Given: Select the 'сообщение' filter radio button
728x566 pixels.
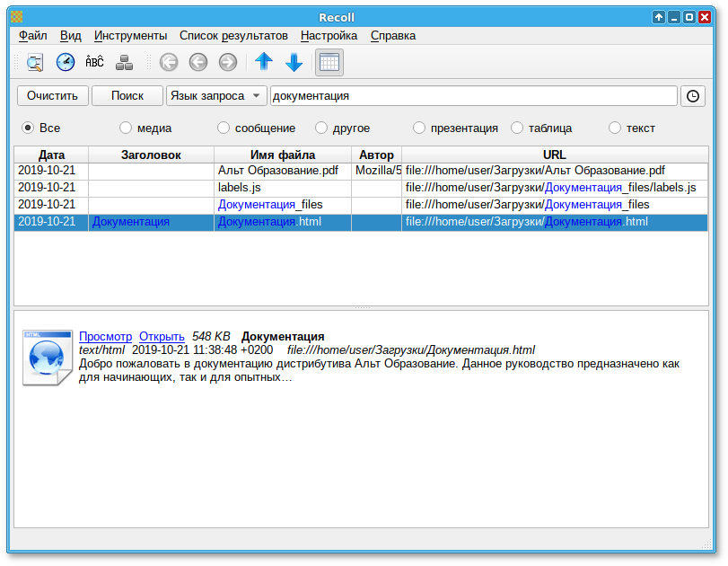Looking at the screenshot, I should [x=224, y=128].
